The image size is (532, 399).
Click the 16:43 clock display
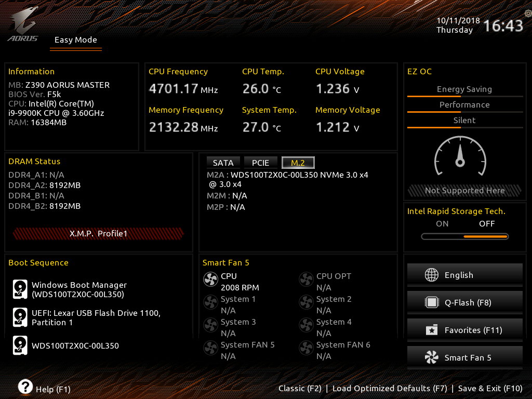(503, 25)
